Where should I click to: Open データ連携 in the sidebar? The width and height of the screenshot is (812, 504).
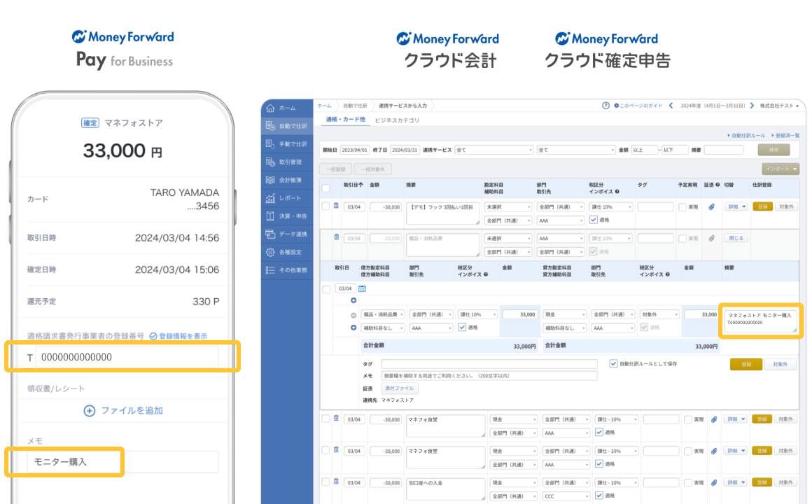click(287, 234)
